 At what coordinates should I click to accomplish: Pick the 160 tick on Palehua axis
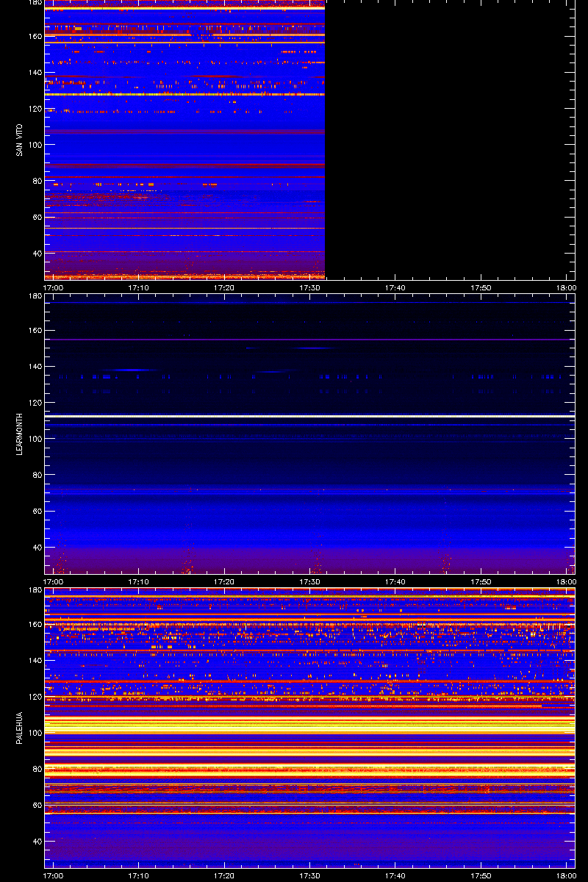[x=35, y=625]
